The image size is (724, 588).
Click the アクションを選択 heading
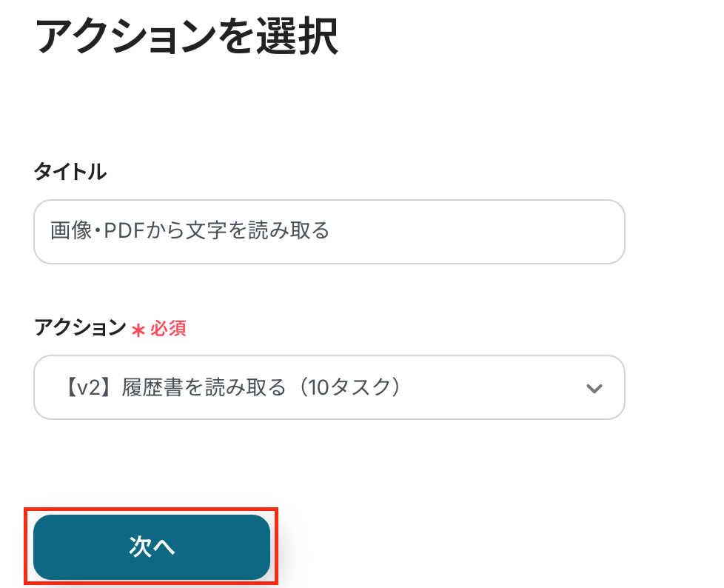[187, 37]
